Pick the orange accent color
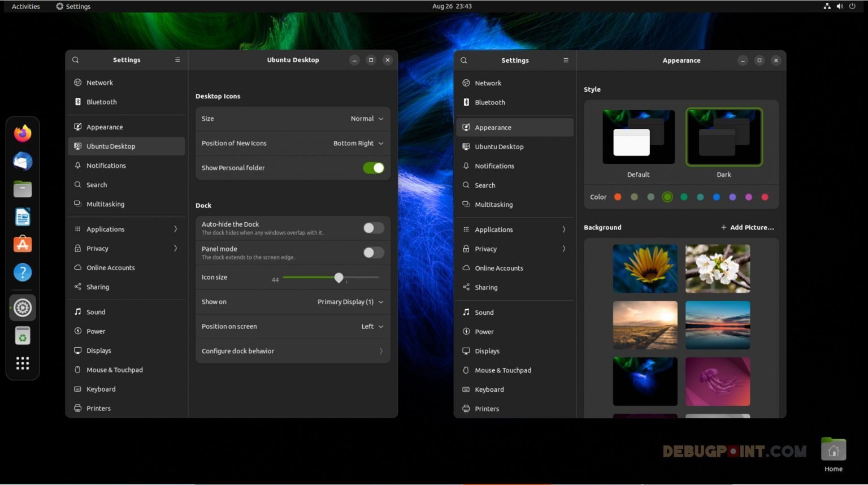This screenshot has height=485, width=868. coord(618,197)
